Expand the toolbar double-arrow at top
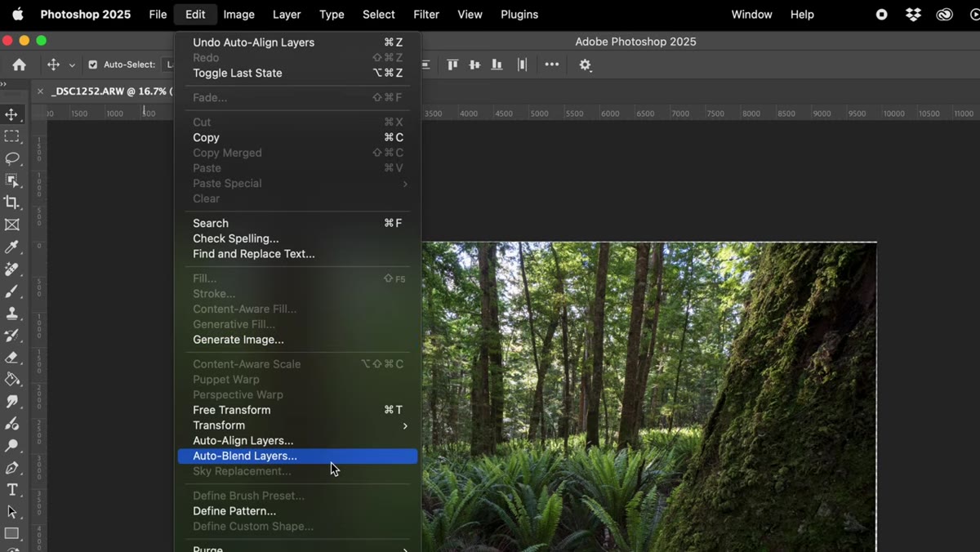This screenshot has width=980, height=552. [3, 84]
